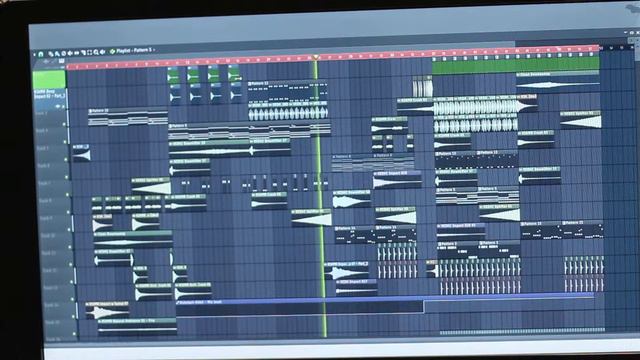640x360 pixels.
Task: Select the Slip tool
Action: pos(76,52)
